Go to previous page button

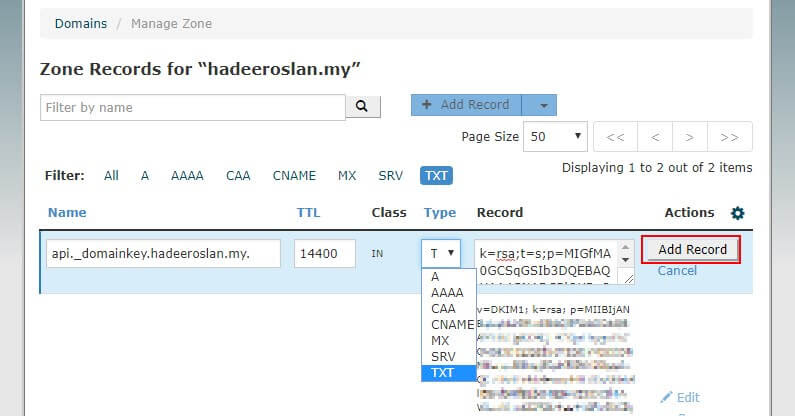pyautogui.click(x=655, y=137)
